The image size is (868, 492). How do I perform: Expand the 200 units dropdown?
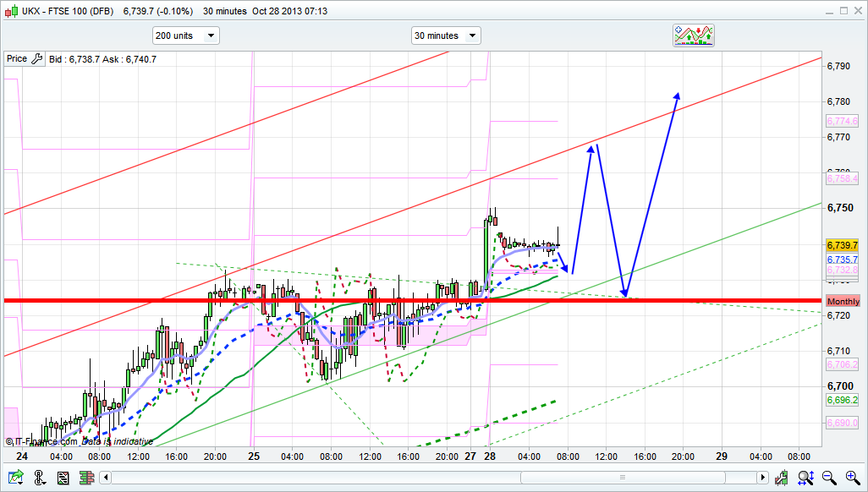(x=185, y=36)
